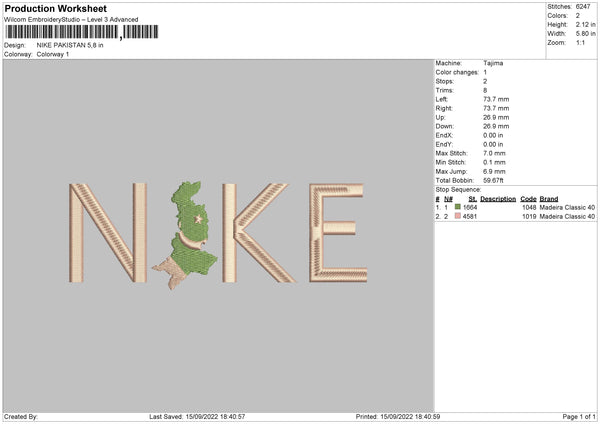
Task: Click the Max Jump value '6.9 mm'
Action: click(x=494, y=171)
